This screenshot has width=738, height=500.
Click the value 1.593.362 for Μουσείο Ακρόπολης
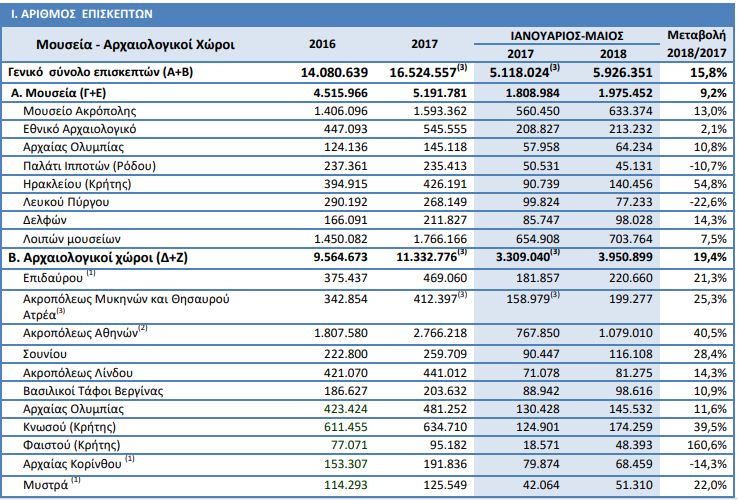point(440,111)
